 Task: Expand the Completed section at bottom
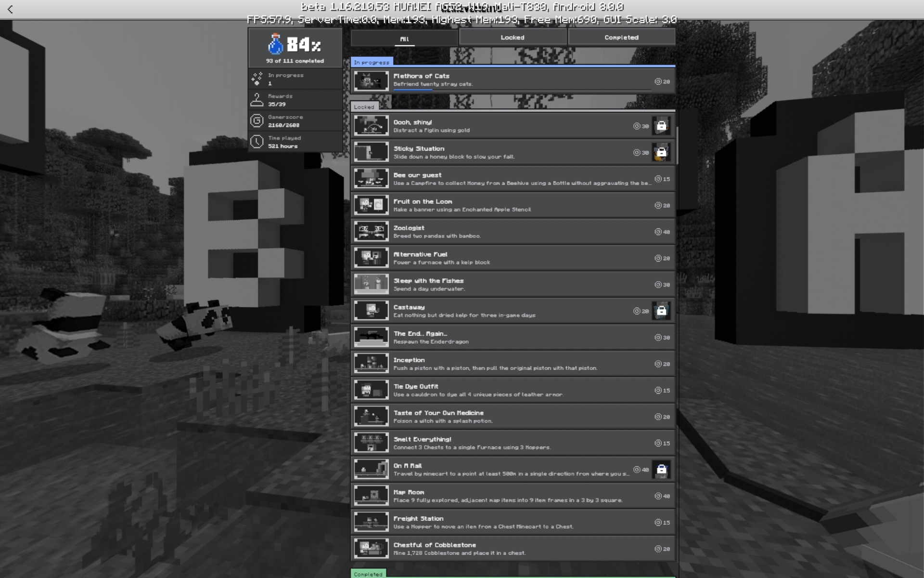[368, 574]
